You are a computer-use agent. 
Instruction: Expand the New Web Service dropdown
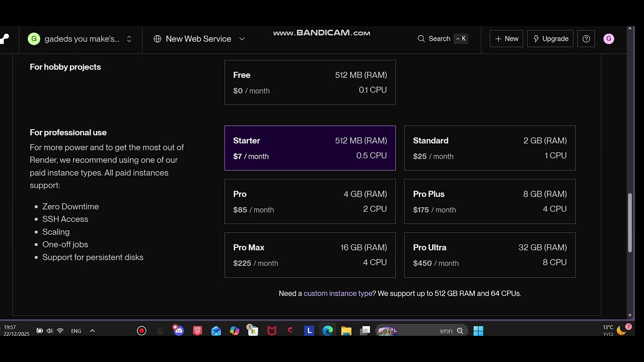[x=242, y=39]
